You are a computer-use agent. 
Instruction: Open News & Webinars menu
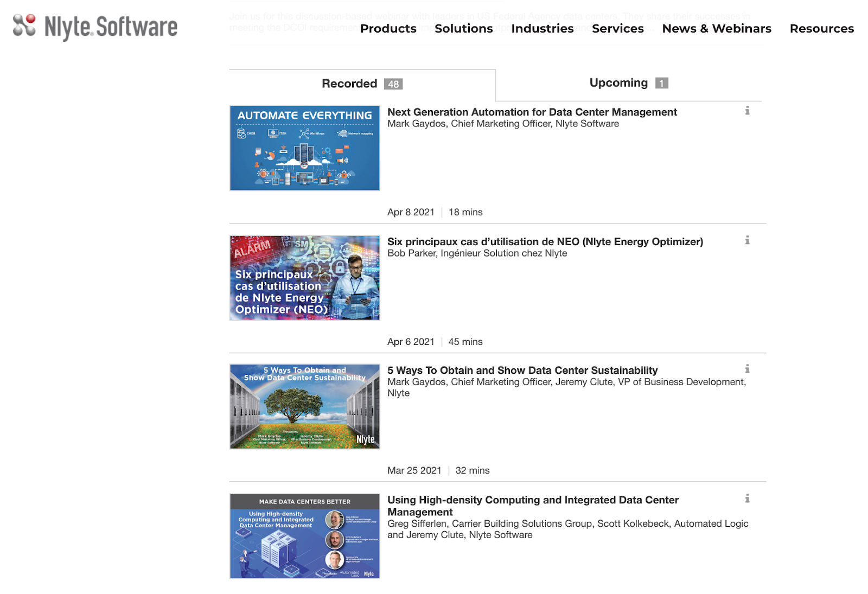(717, 28)
